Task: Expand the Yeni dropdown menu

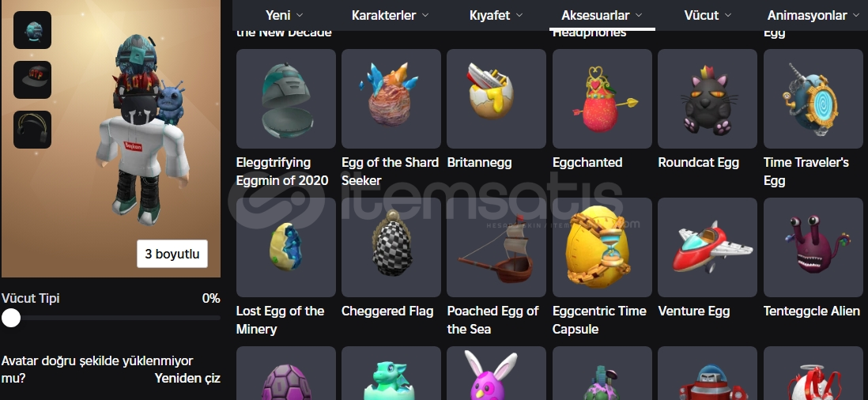Action: pyautogui.click(x=285, y=16)
